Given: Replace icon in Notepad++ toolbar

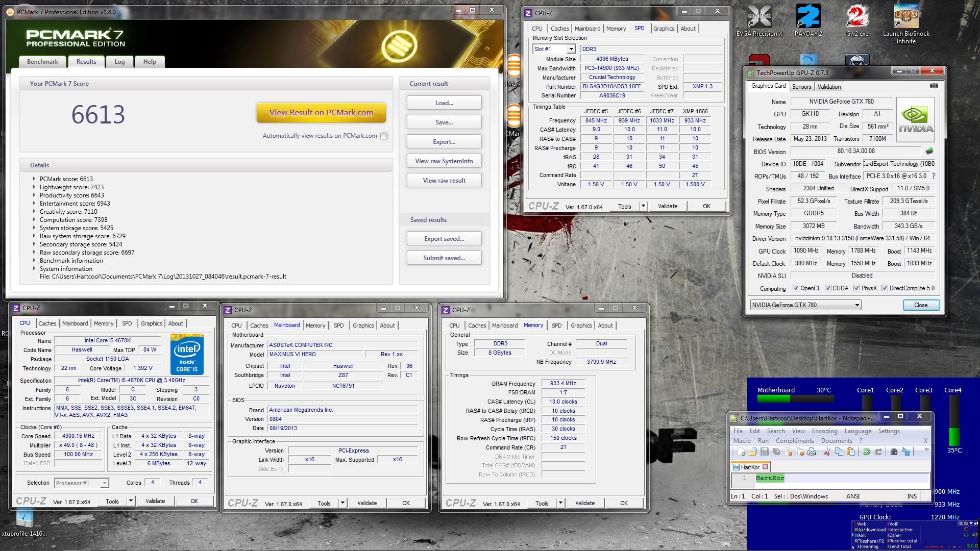Looking at the screenshot, I should (x=906, y=452).
